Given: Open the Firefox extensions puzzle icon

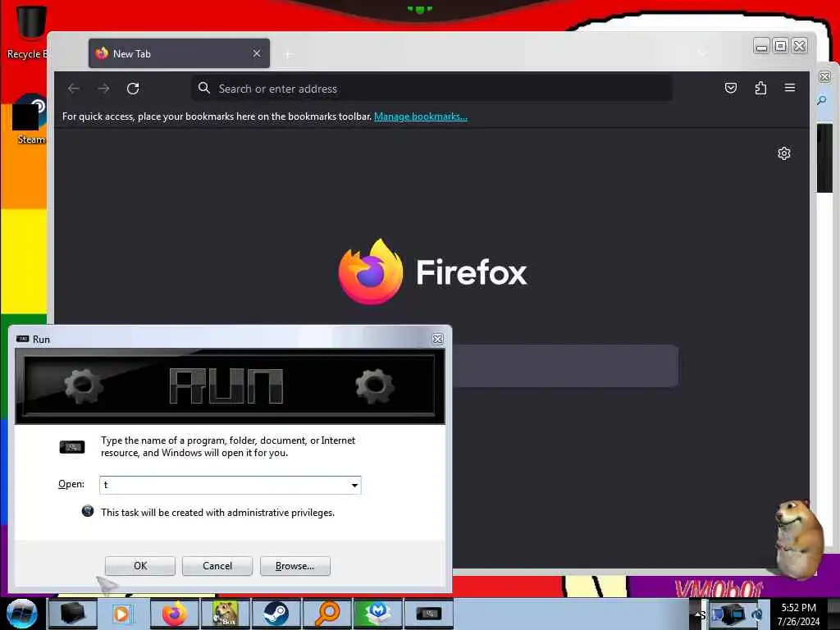Looking at the screenshot, I should (x=760, y=88).
